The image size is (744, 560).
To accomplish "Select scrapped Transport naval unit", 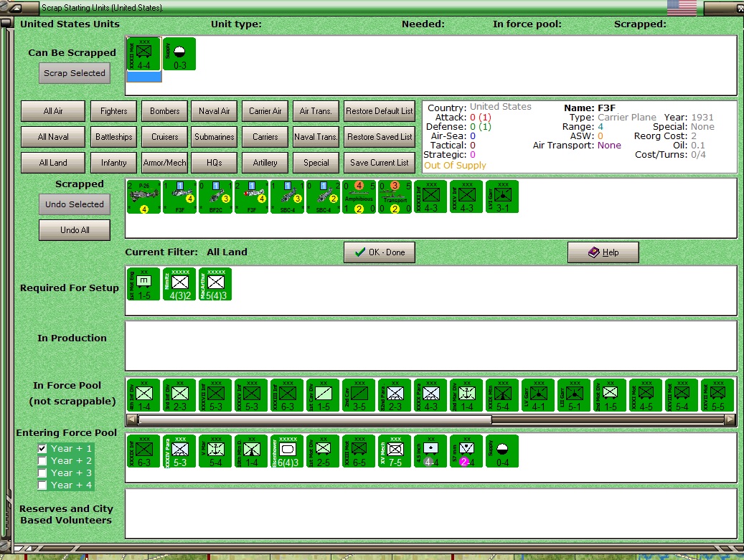I will (x=395, y=196).
